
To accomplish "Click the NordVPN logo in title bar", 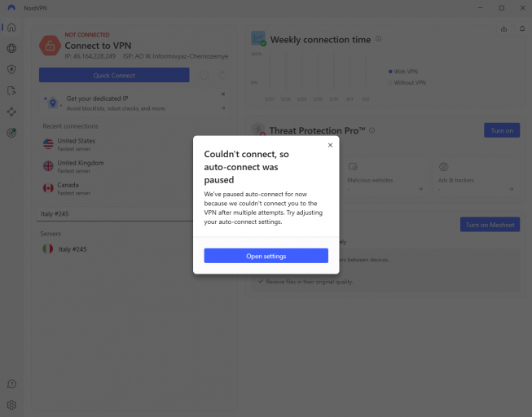I will pyautogui.click(x=11, y=8).
